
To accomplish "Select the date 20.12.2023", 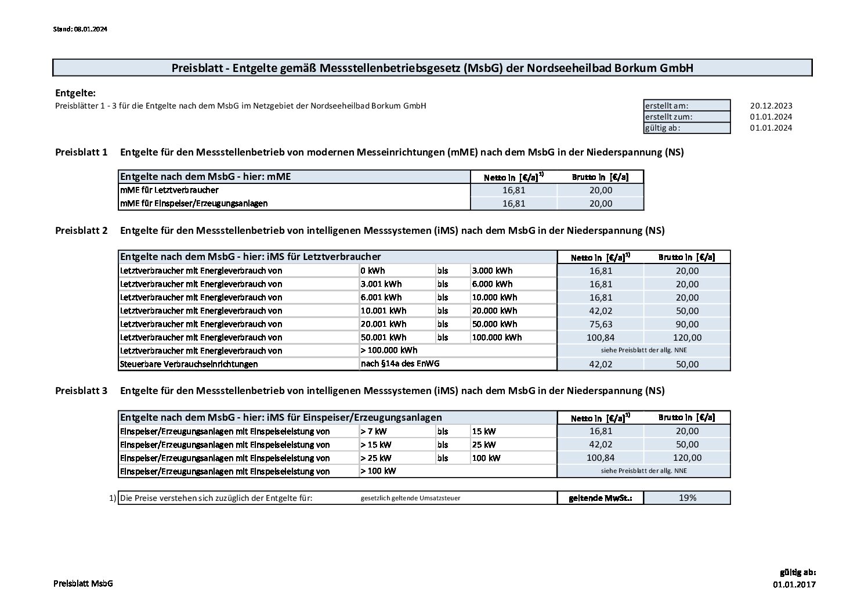I will coord(771,106).
